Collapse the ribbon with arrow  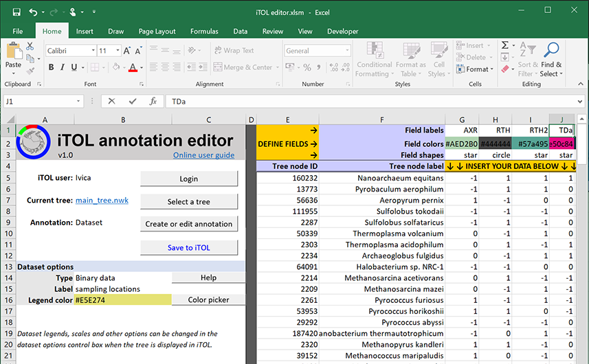click(x=581, y=84)
